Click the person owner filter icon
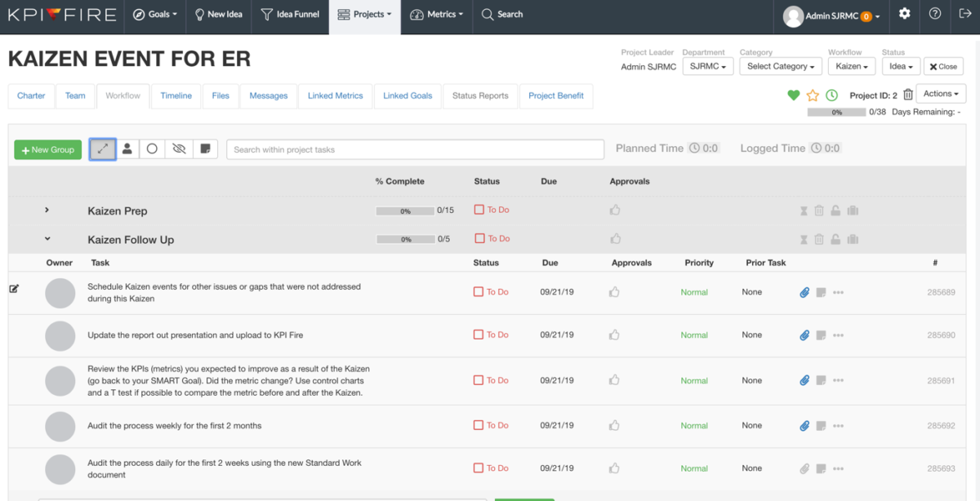The width and height of the screenshot is (980, 501). 127,149
